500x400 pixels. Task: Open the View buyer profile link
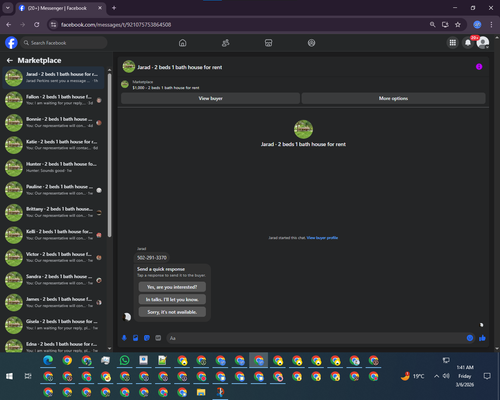tap(322, 238)
